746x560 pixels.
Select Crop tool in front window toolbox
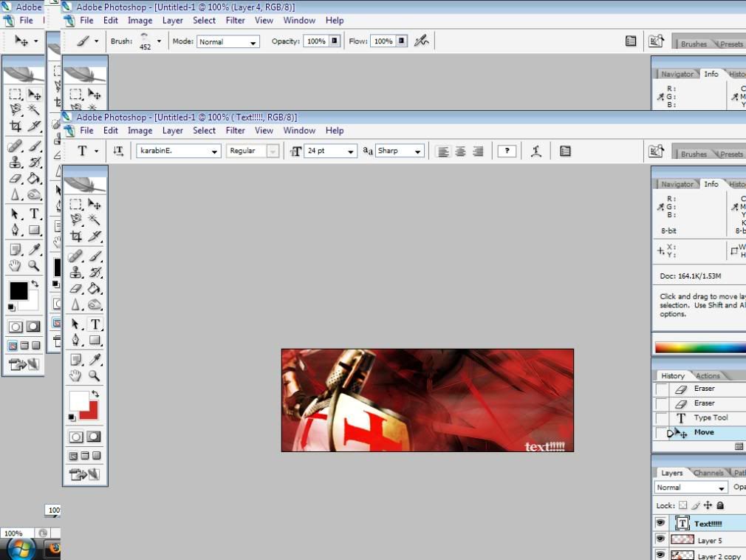[x=75, y=236]
